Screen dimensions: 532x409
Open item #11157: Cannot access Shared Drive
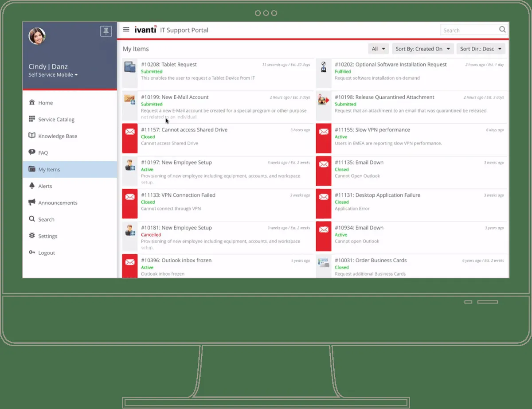[184, 130]
